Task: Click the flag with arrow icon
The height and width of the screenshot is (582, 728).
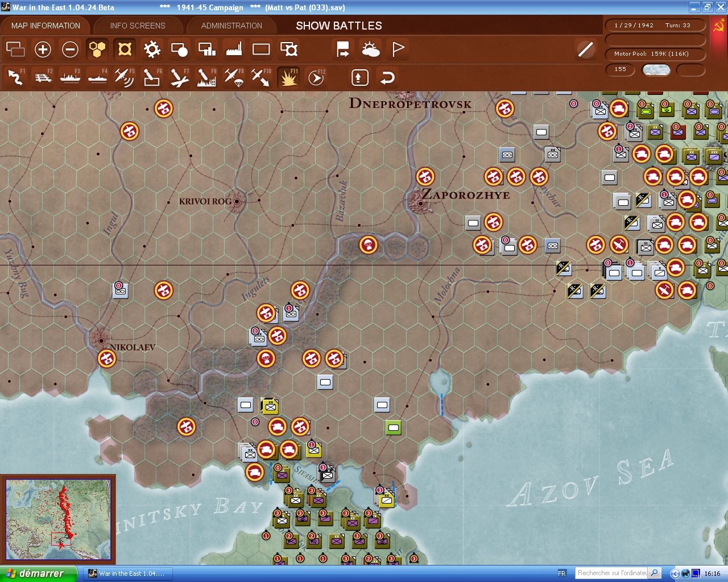Action: pyautogui.click(x=343, y=49)
